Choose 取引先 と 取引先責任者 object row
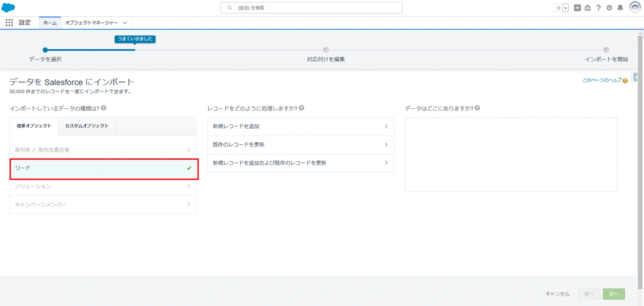The image size is (644, 306). [103, 150]
